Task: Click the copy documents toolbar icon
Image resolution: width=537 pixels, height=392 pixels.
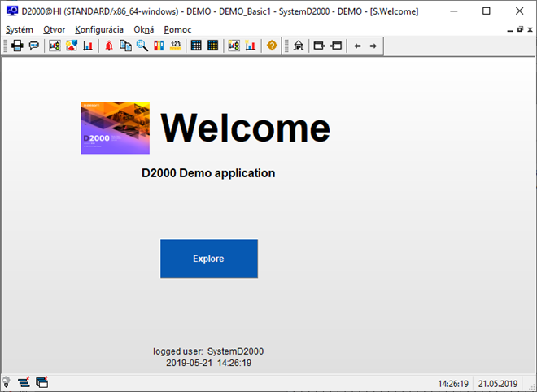Action: [x=125, y=46]
